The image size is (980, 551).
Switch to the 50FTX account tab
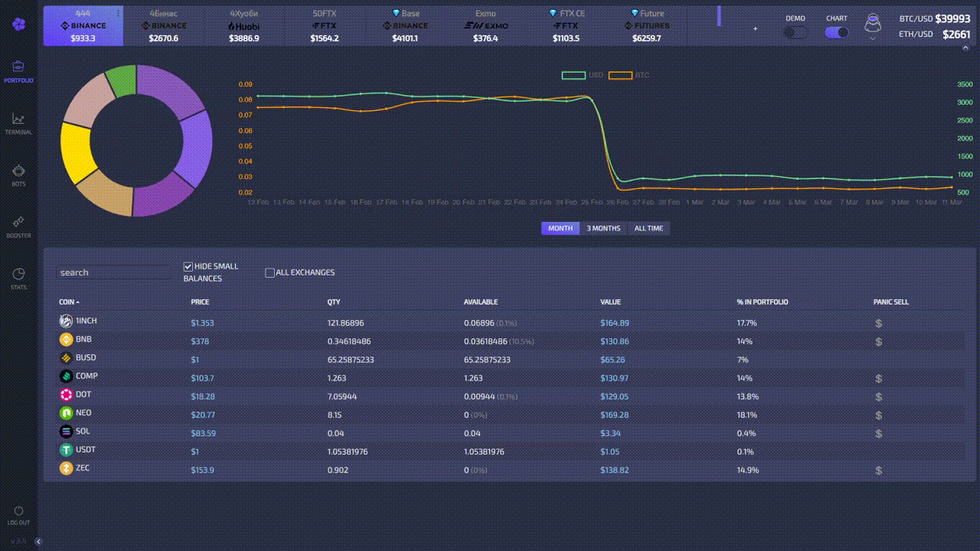325,26
